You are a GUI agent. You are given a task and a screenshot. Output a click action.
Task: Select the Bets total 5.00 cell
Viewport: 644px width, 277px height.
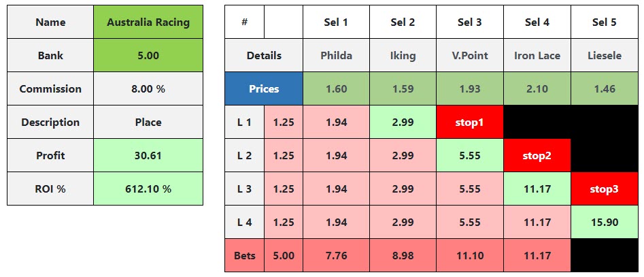click(284, 255)
